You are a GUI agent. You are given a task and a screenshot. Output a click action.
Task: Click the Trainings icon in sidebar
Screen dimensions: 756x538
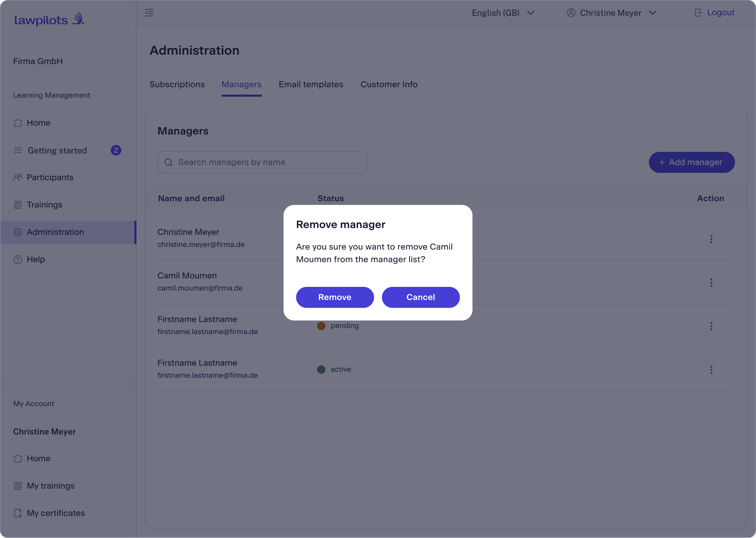18,205
